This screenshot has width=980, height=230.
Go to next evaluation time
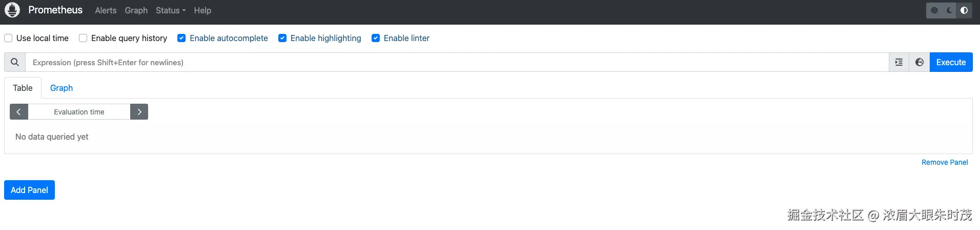coord(139,112)
